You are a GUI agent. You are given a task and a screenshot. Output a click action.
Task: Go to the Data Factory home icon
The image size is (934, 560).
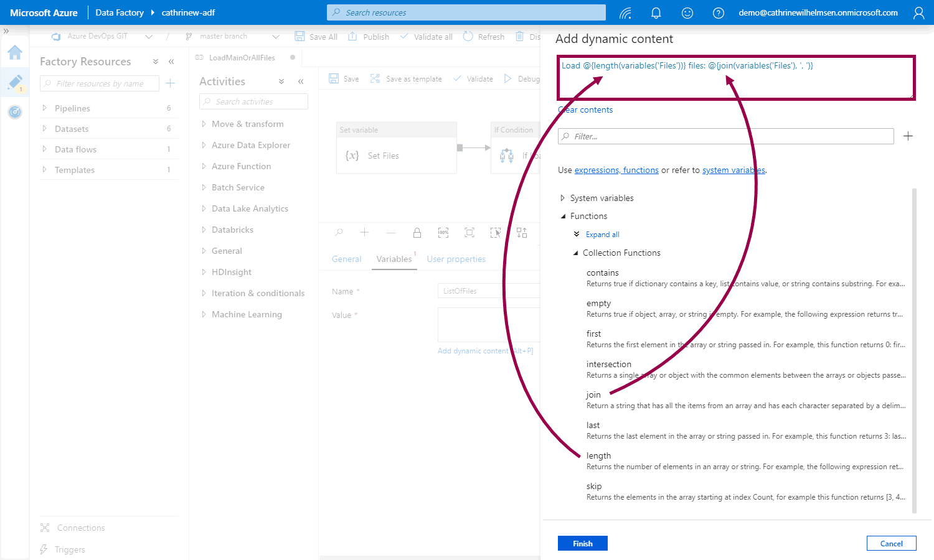click(x=15, y=52)
